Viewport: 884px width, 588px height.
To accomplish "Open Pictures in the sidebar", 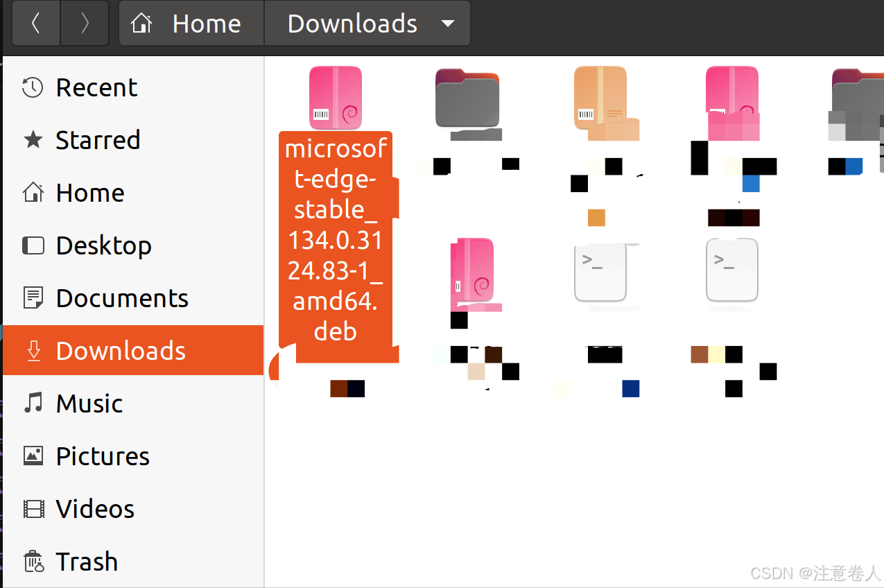I will [103, 456].
